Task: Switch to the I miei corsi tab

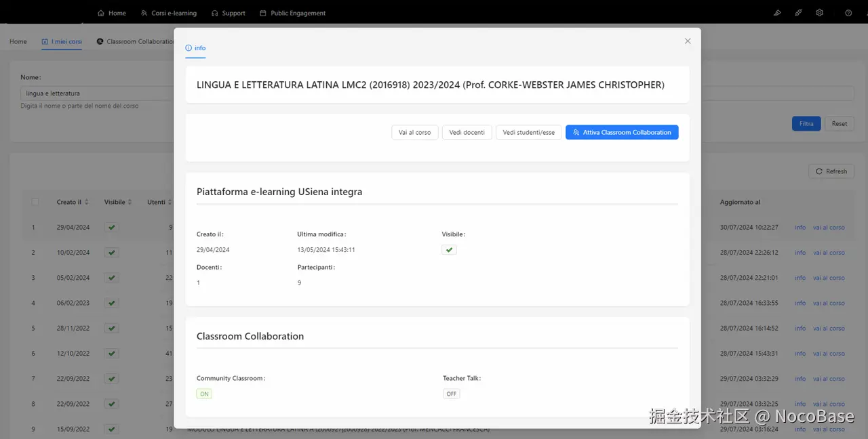Action: point(62,41)
